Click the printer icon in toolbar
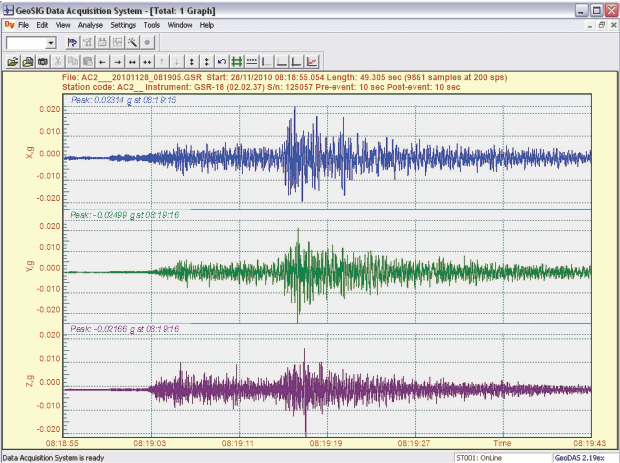This screenshot has width=620, height=463. pos(28,61)
